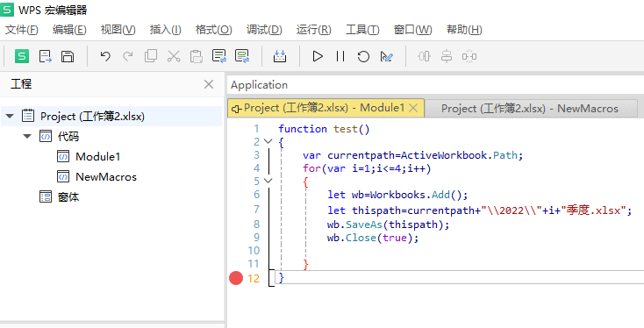Open the 窗口(W) menu
This screenshot has height=328, width=644.
pyautogui.click(x=412, y=30)
